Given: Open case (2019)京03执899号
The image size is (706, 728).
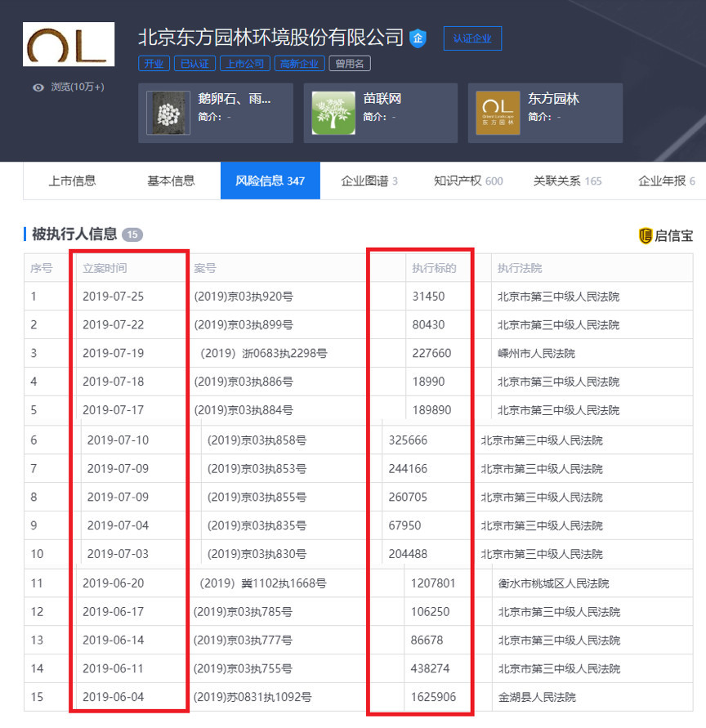Looking at the screenshot, I should point(244,324).
